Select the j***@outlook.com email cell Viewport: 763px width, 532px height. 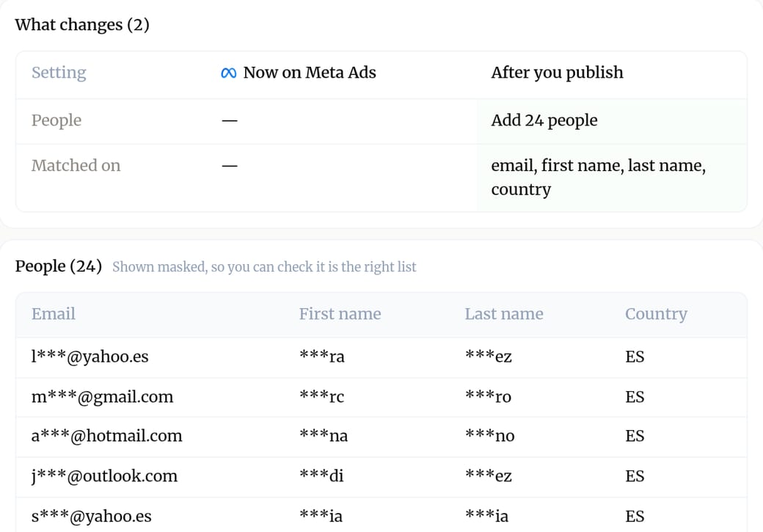coord(105,476)
